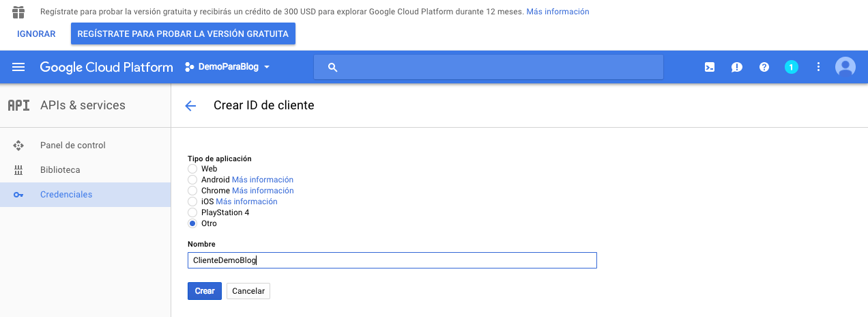Viewport: 868px width, 317px height.
Task: Open the feedback alert icon
Action: (737, 67)
